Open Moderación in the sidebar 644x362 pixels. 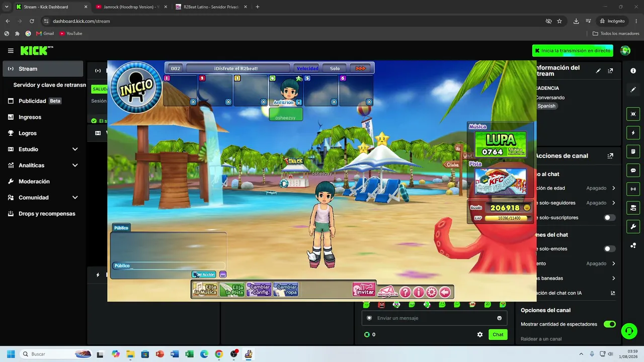43,182
